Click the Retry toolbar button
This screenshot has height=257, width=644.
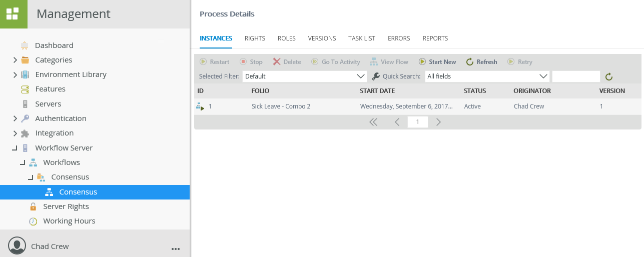[x=519, y=62]
